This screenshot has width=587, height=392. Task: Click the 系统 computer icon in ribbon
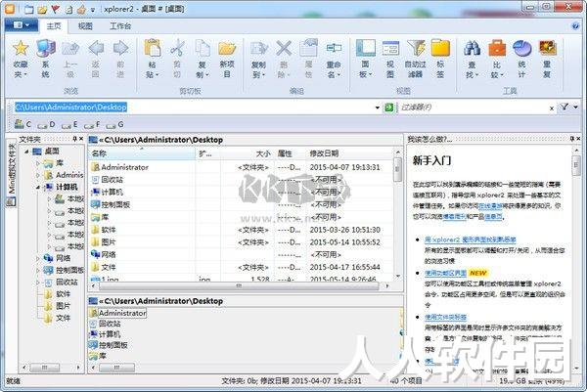click(46, 49)
